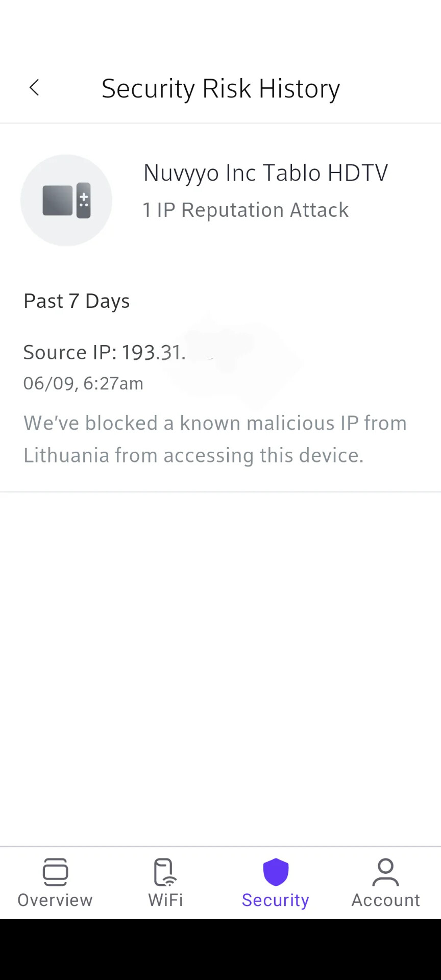Tap the Security Risk History title

click(220, 89)
